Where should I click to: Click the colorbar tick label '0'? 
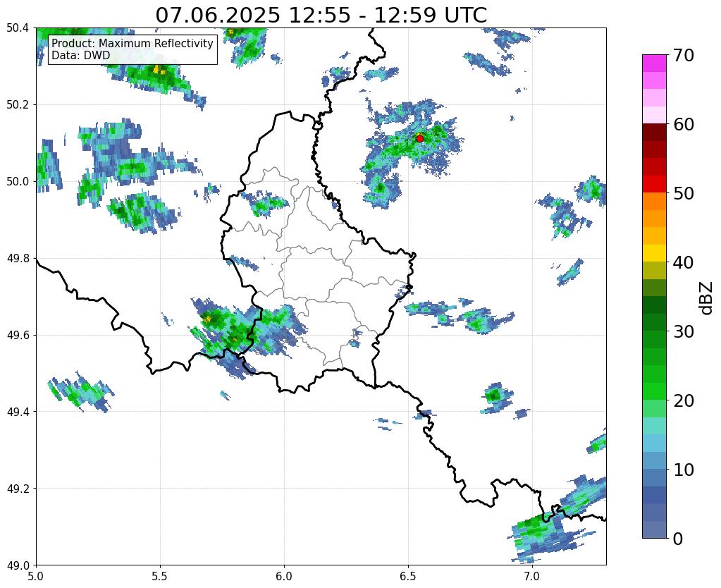[x=678, y=539]
